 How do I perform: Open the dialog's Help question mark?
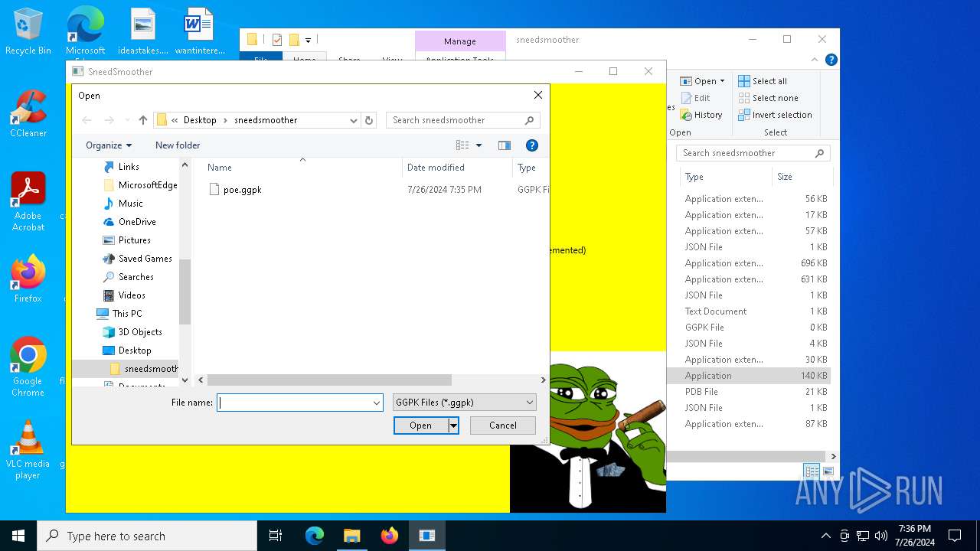click(x=532, y=145)
